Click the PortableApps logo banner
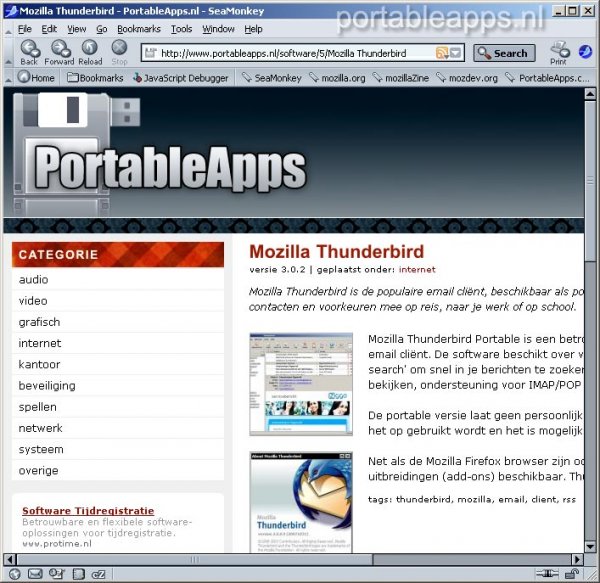Viewport: 600px width, 583px height. click(161, 153)
